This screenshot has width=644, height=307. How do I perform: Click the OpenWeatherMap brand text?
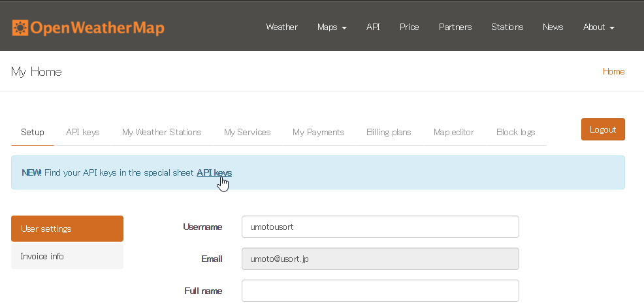(97, 28)
